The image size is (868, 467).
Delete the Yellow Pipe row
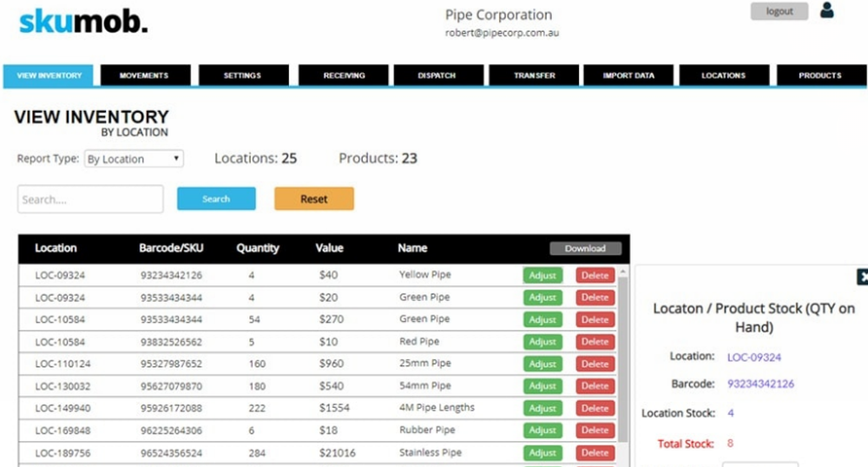(595, 275)
